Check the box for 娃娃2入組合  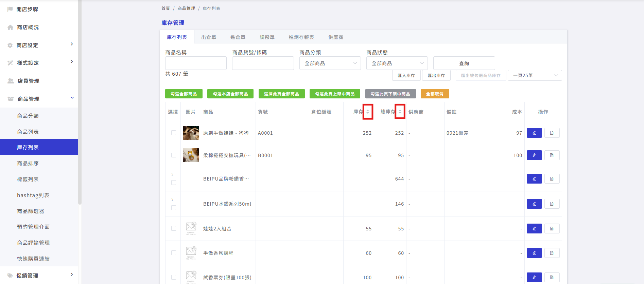(174, 228)
